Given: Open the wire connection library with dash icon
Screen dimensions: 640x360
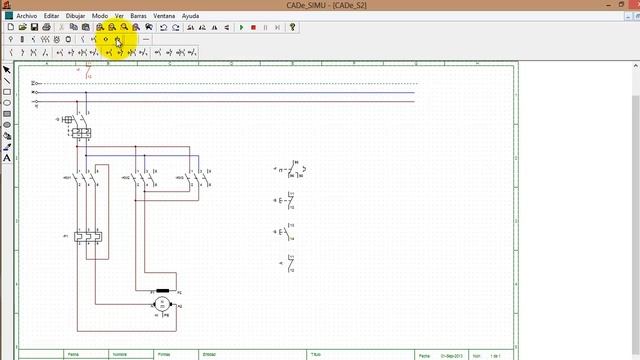Looking at the screenshot, I should coord(146,40).
